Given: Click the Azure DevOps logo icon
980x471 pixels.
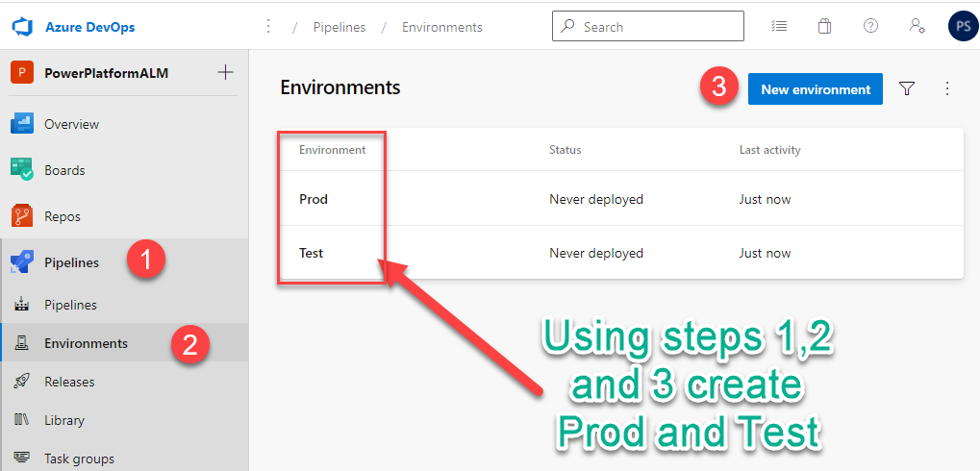Looking at the screenshot, I should pyautogui.click(x=22, y=27).
